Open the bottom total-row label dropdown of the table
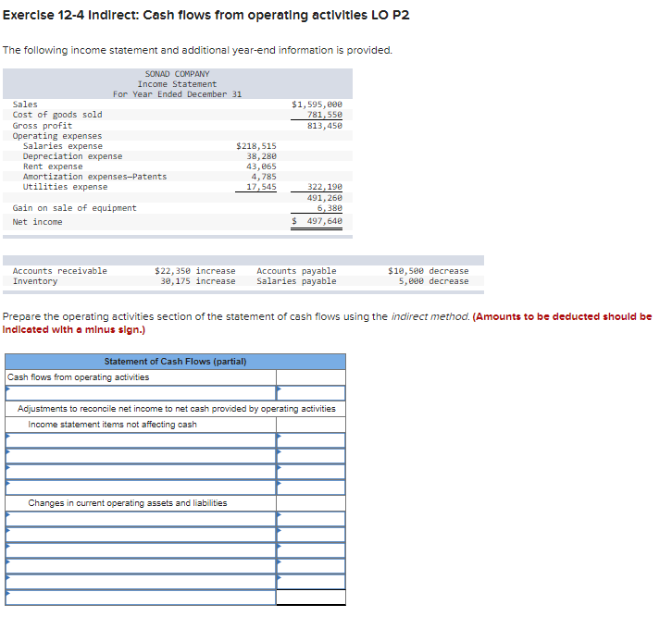672x629 pixels. 141,598
